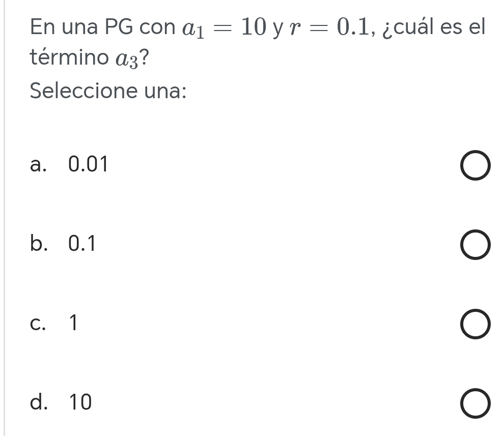This screenshot has width=504, height=436.
Task: Click the answer text 10 in option d
Action: (x=80, y=402)
